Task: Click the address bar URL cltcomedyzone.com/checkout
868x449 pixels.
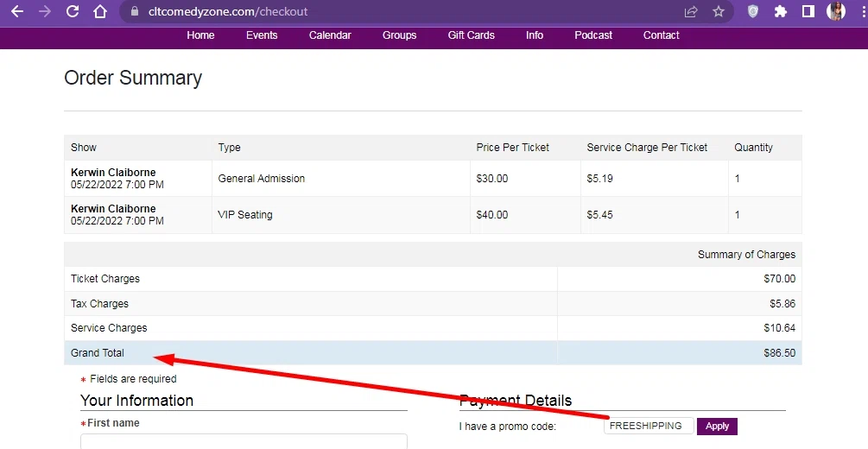Action: coord(228,11)
